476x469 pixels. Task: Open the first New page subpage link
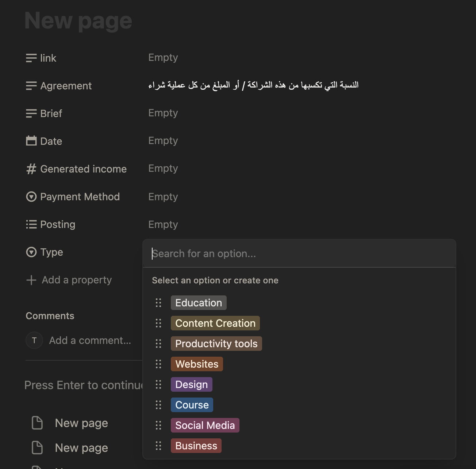[81, 423]
